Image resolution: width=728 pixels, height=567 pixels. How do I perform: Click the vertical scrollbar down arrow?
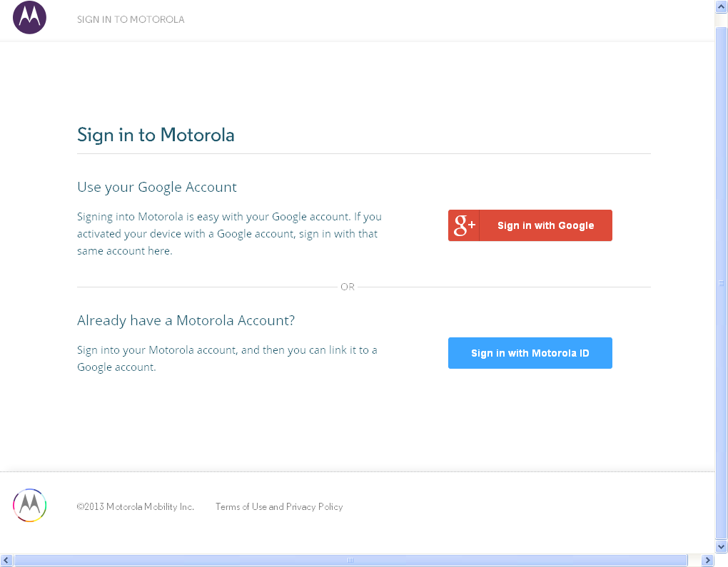(721, 546)
